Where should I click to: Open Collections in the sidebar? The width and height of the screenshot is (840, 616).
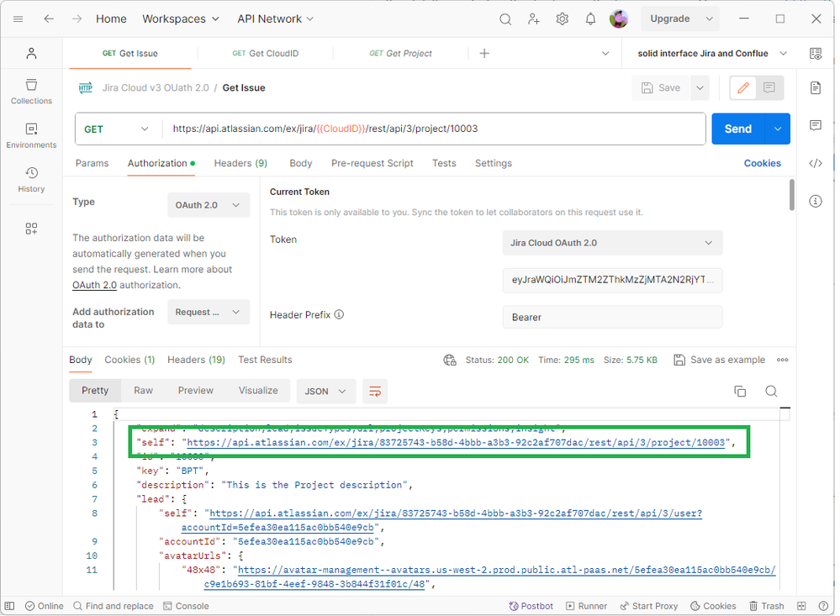pos(32,92)
